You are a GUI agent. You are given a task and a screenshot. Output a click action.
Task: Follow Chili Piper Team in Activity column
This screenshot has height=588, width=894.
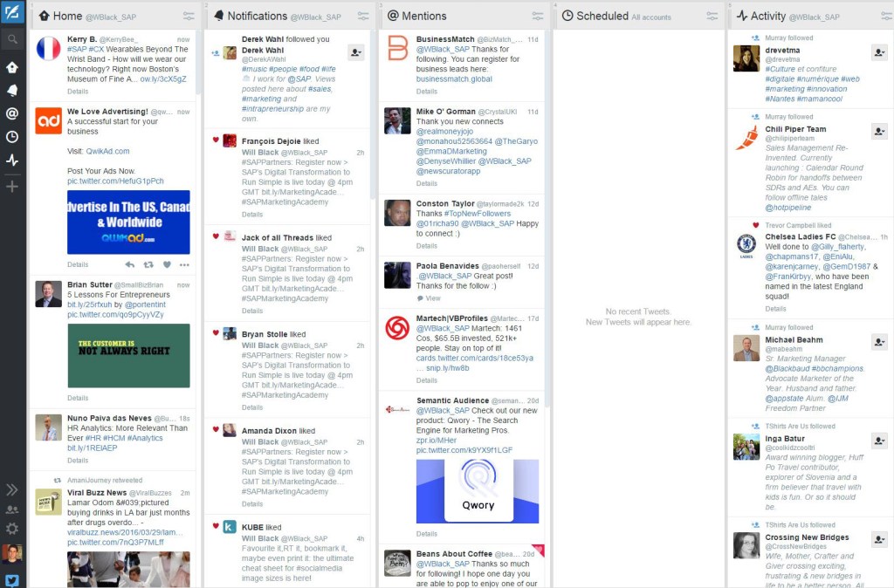[879, 131]
